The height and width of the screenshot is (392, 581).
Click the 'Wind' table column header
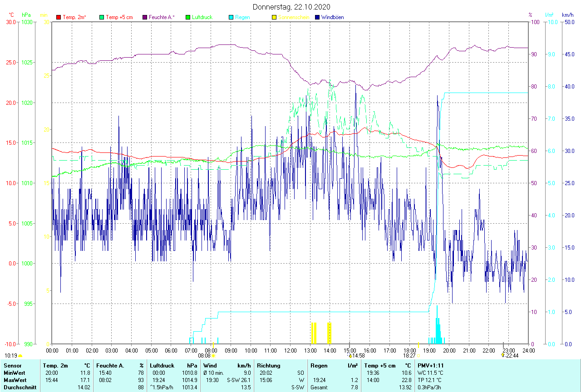210,365
